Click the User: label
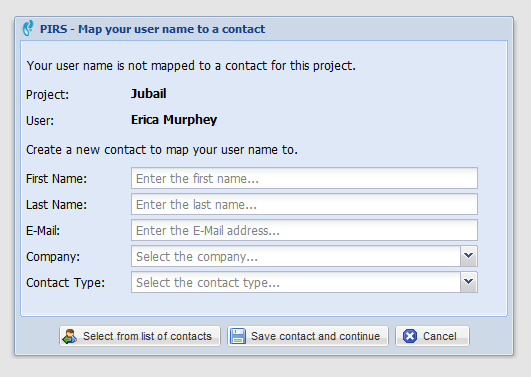 pyautogui.click(x=40, y=121)
